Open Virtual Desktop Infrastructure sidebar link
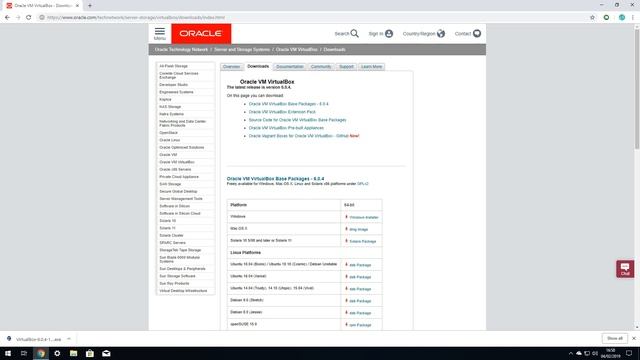Viewport: 640px width, 360px height. (183, 291)
